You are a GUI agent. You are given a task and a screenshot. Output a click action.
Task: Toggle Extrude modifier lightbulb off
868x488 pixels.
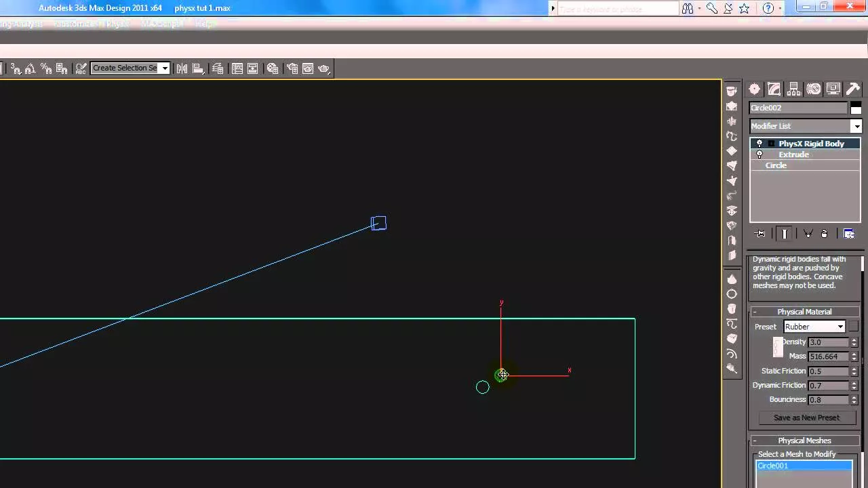pyautogui.click(x=759, y=155)
